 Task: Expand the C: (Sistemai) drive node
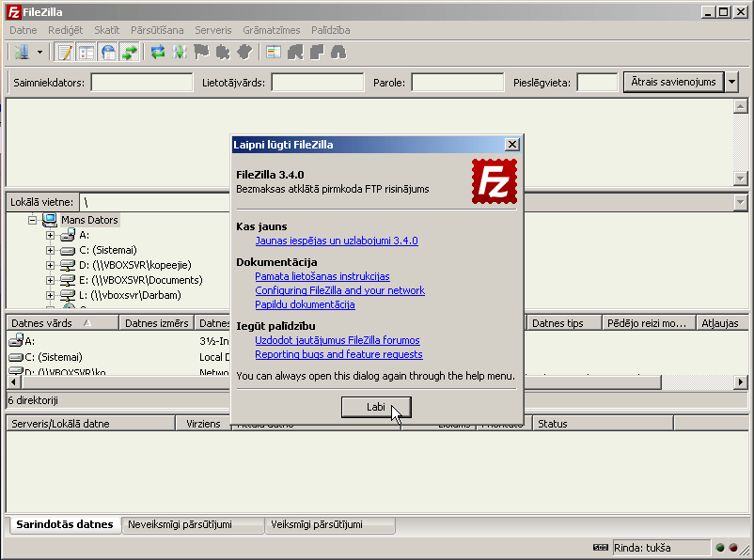click(x=50, y=250)
